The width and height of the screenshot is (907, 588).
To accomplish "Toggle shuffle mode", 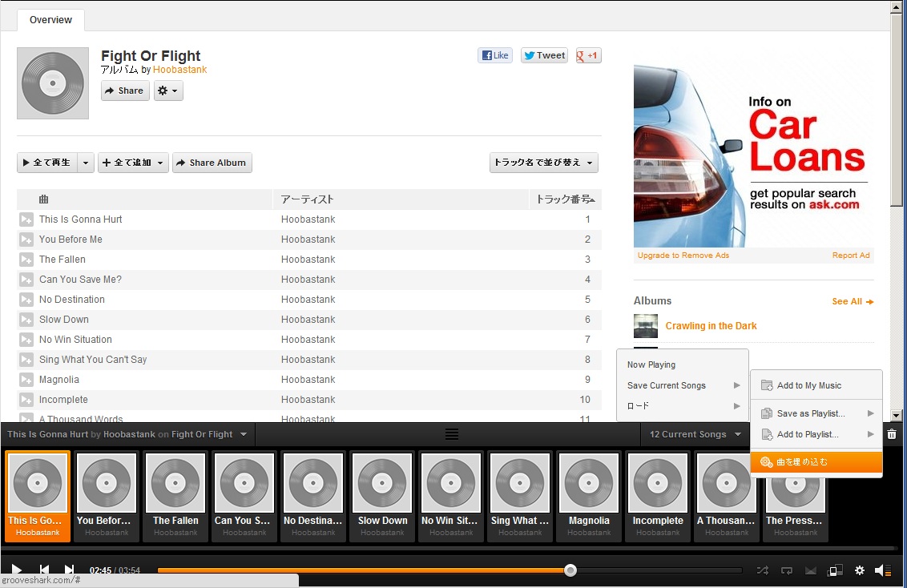I will tap(763, 570).
